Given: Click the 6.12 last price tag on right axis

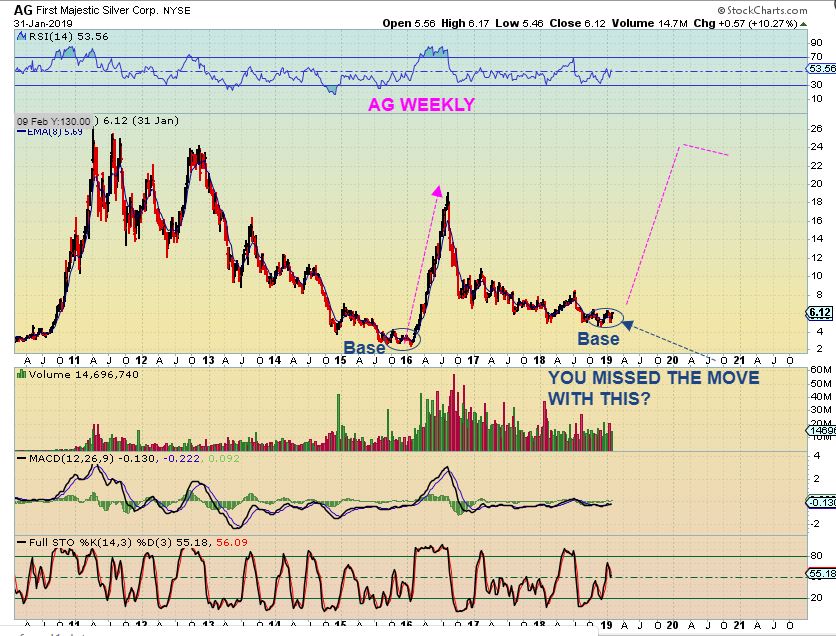Looking at the screenshot, I should [x=821, y=313].
